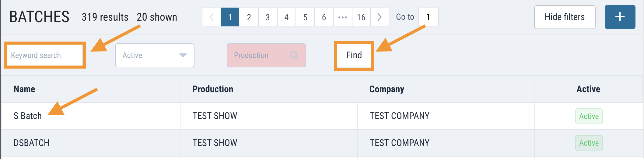
Task: Click the Go to page number field
Action: pos(428,17)
